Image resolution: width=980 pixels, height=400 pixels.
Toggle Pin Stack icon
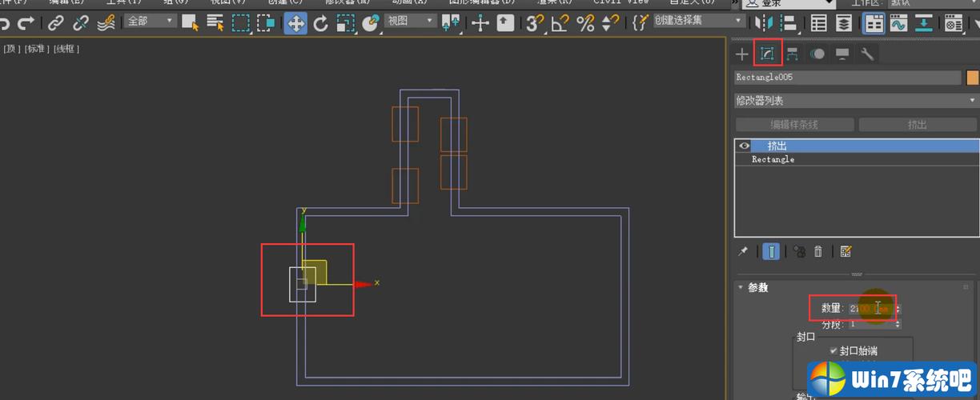point(743,251)
